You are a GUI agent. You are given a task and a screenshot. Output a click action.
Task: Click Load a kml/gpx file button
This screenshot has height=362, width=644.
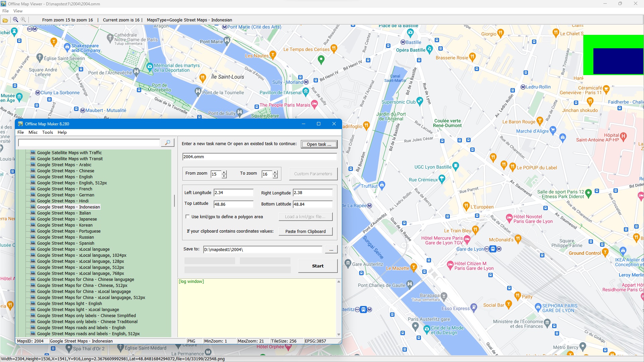[x=306, y=217]
